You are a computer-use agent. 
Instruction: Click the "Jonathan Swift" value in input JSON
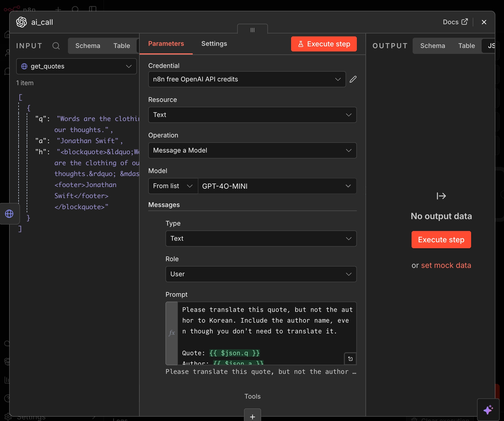(x=88, y=141)
